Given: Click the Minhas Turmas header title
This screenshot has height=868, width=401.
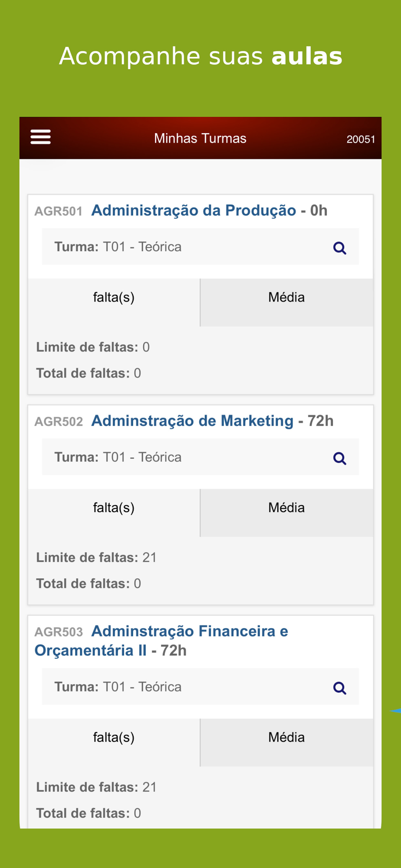Looking at the screenshot, I should coord(200,138).
